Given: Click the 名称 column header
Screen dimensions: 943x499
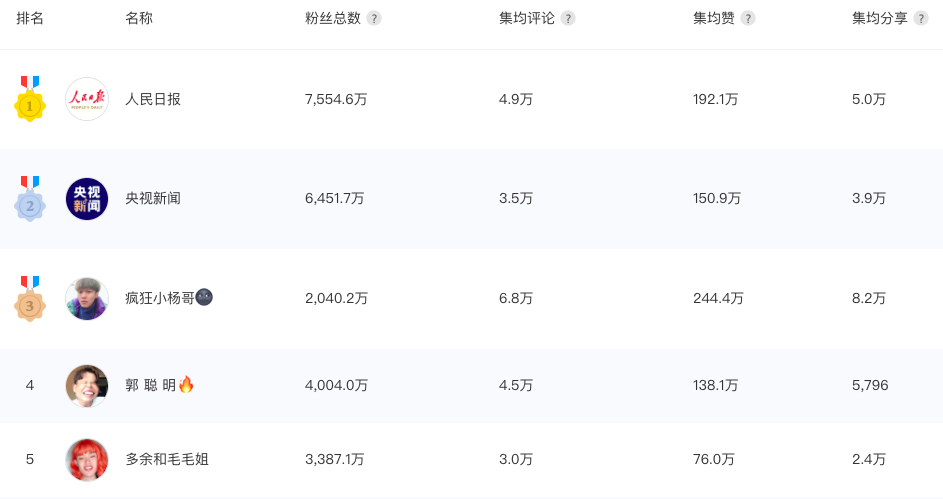Looking at the screenshot, I should pos(139,18).
